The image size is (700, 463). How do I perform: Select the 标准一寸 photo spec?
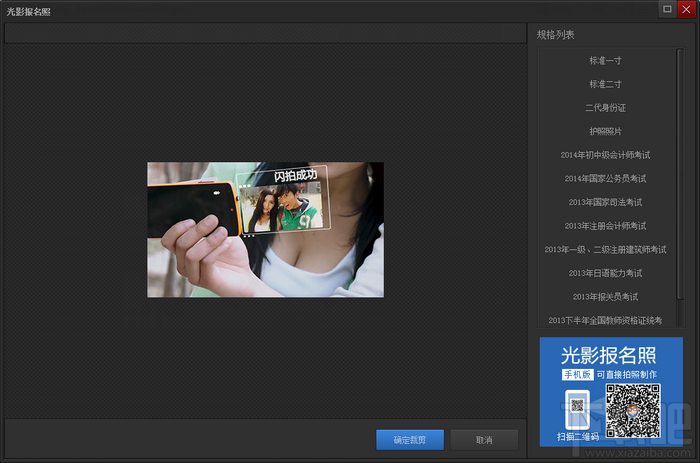click(x=605, y=61)
